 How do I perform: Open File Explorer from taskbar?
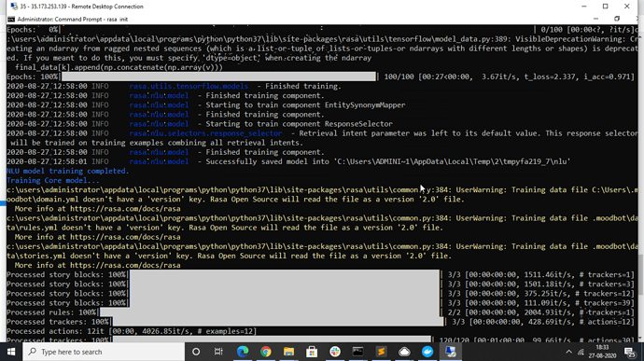[288, 352]
